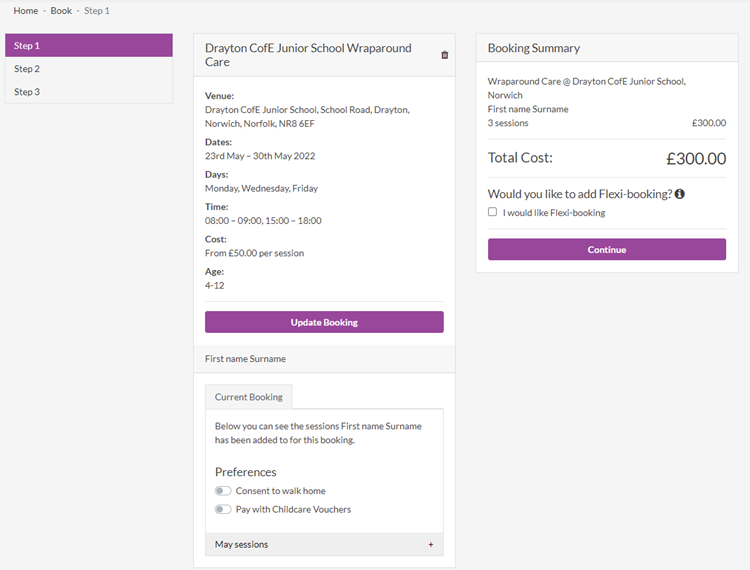The width and height of the screenshot is (750, 570).
Task: Click the Drayton CofE Wraparound Care title
Action: click(x=308, y=55)
